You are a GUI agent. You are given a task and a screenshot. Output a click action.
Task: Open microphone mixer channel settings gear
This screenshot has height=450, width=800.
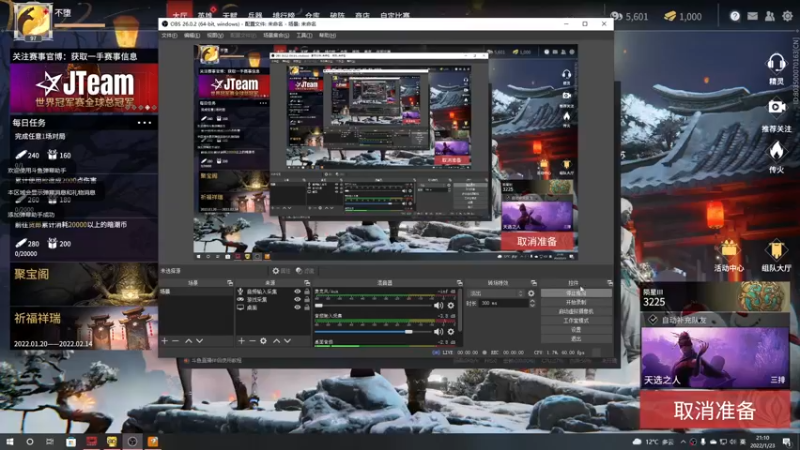coord(451,306)
